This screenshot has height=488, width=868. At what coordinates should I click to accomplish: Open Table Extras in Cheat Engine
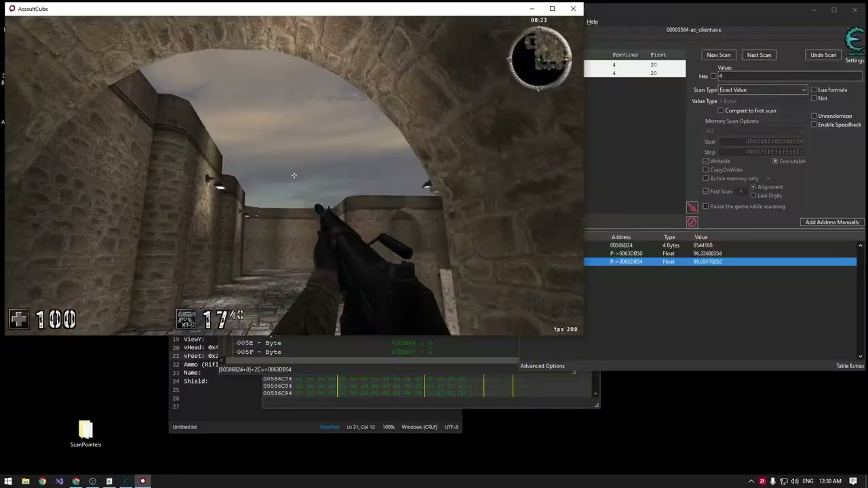pyautogui.click(x=850, y=366)
